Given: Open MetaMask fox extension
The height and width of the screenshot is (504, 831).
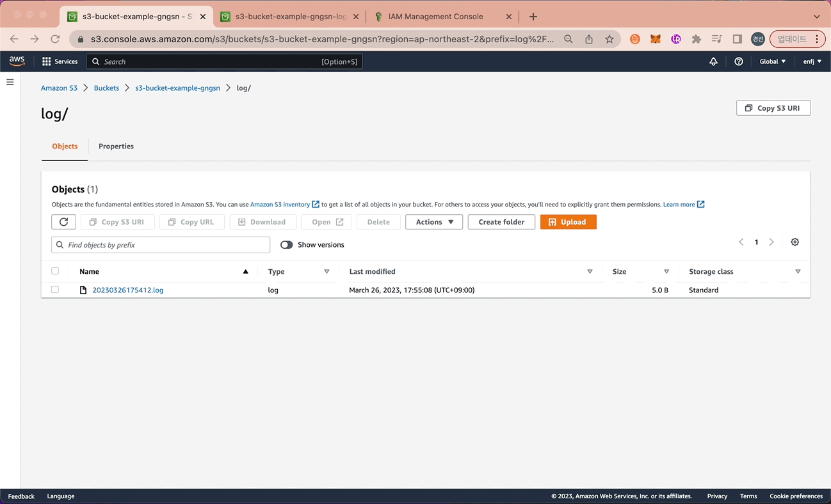Looking at the screenshot, I should point(655,39).
